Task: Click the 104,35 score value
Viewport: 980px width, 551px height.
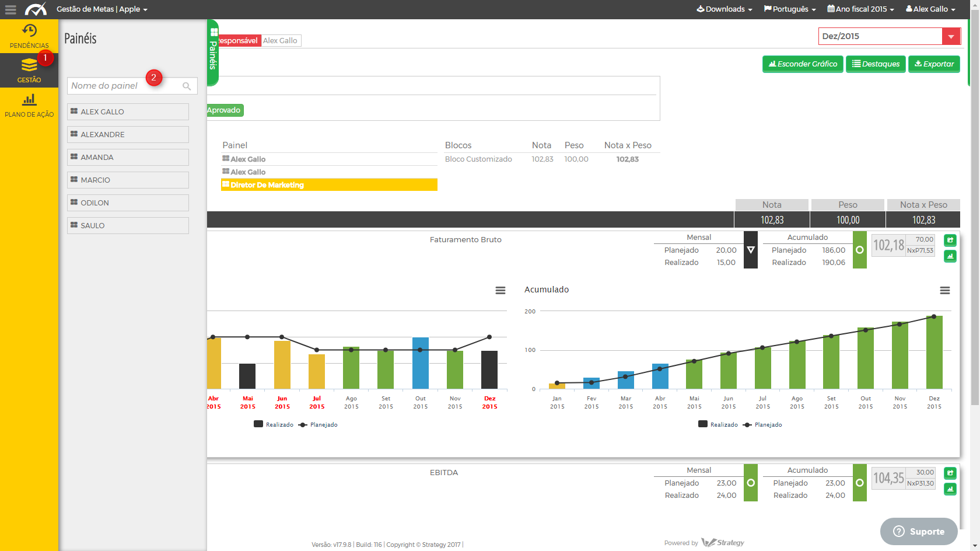Action: point(888,478)
